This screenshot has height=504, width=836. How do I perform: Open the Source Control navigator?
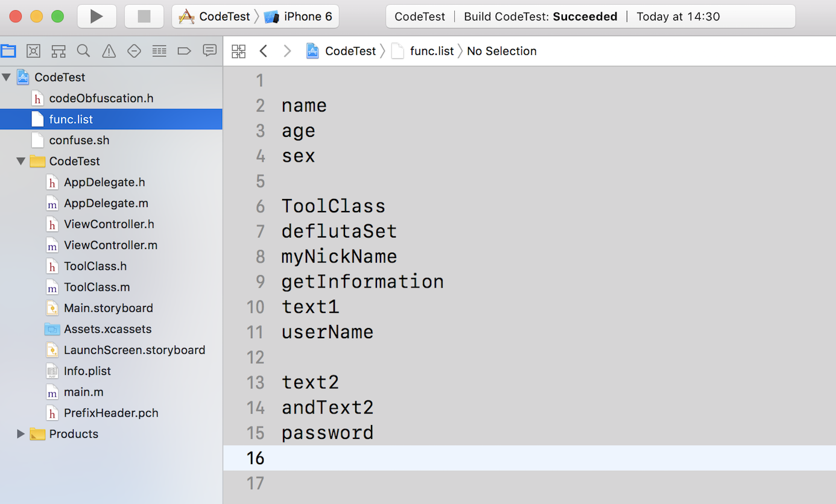(x=33, y=51)
